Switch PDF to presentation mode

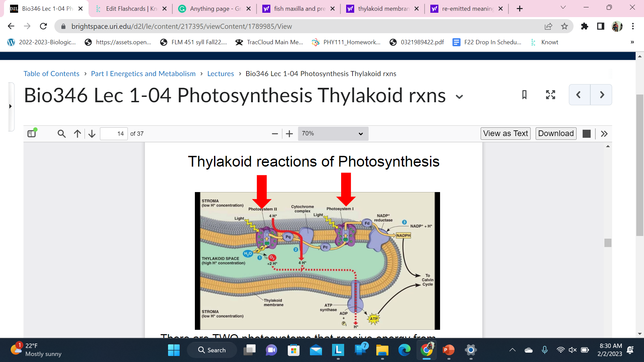point(587,134)
